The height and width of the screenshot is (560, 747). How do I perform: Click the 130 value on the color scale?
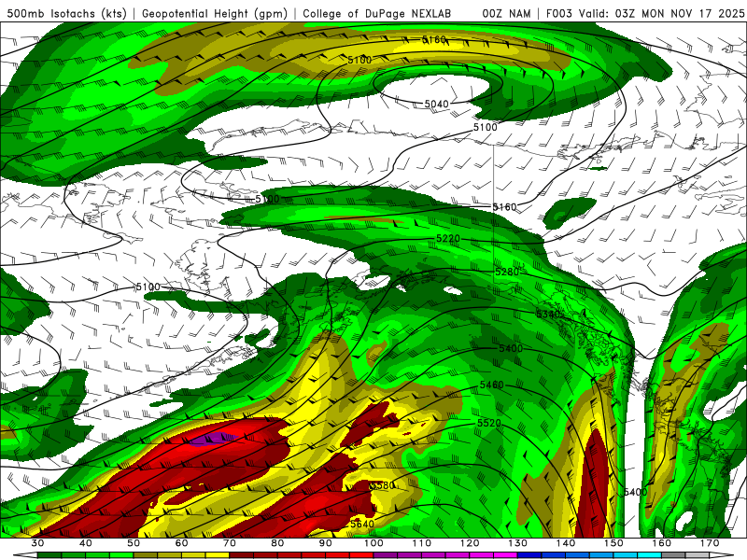click(517, 543)
